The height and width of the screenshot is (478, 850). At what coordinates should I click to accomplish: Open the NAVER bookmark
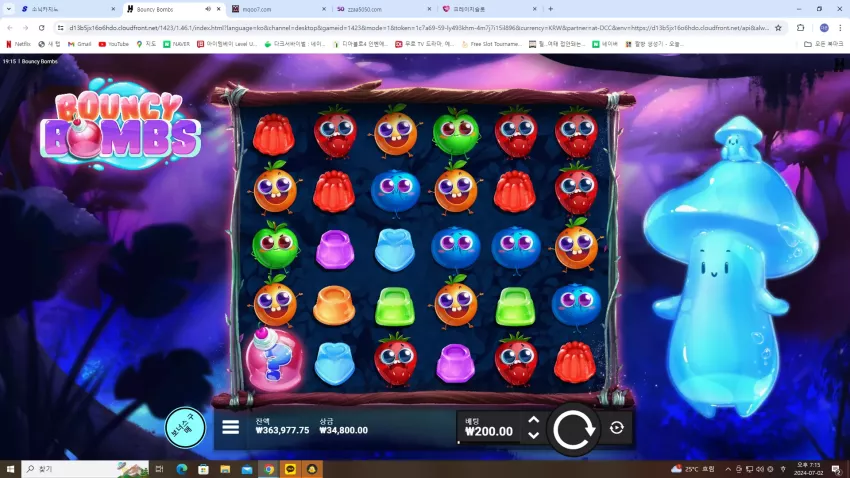pos(177,44)
